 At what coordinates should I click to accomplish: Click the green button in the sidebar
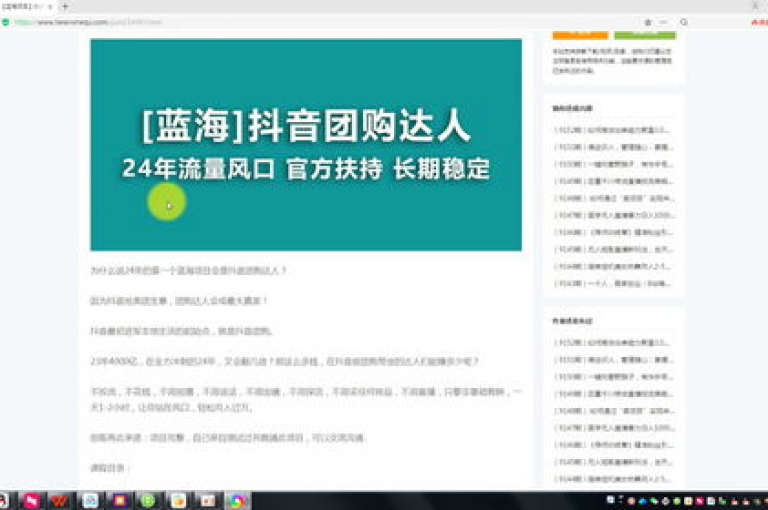click(645, 35)
